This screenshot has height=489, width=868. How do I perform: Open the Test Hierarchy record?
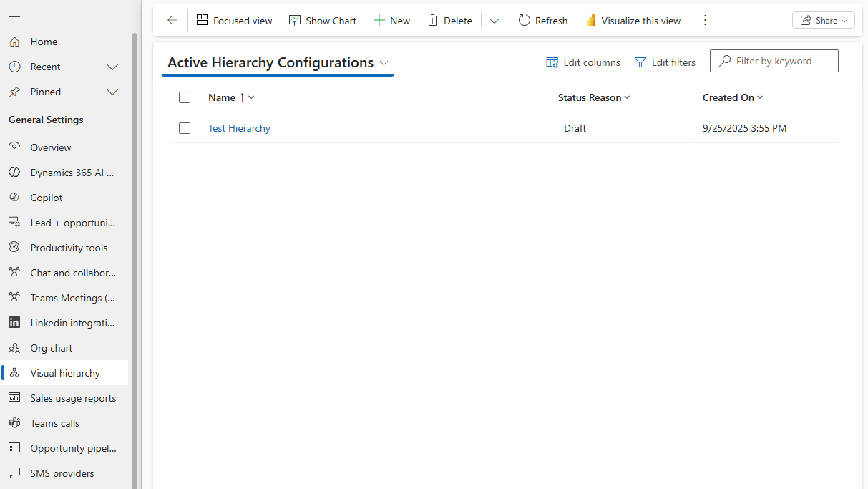click(239, 127)
